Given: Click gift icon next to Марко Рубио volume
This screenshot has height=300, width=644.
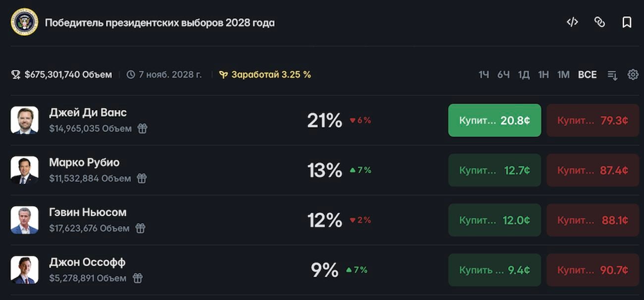Looking at the screenshot, I should click(142, 179).
